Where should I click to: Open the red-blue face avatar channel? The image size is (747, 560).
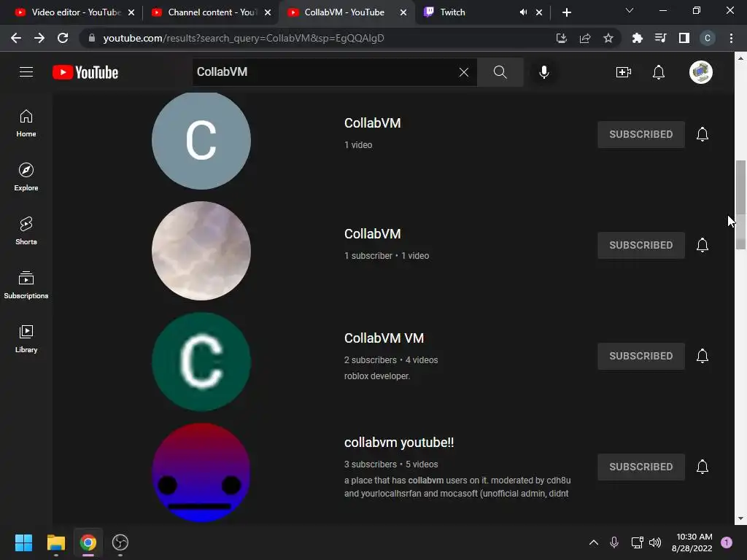point(201,472)
